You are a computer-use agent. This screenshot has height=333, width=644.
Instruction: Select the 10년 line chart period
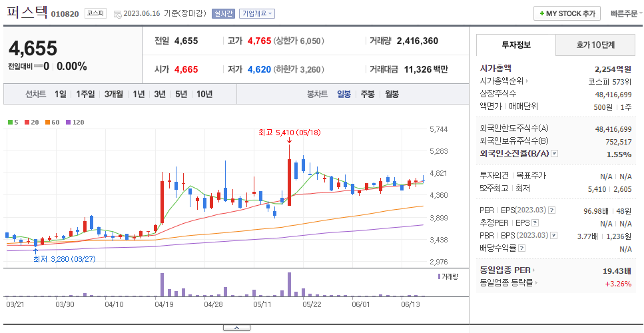click(x=204, y=94)
